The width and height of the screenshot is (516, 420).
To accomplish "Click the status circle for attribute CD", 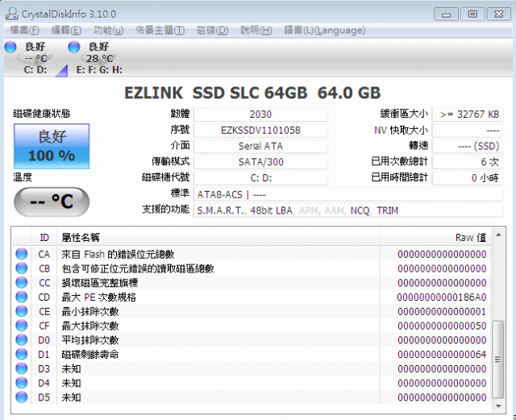I will tap(22, 297).
